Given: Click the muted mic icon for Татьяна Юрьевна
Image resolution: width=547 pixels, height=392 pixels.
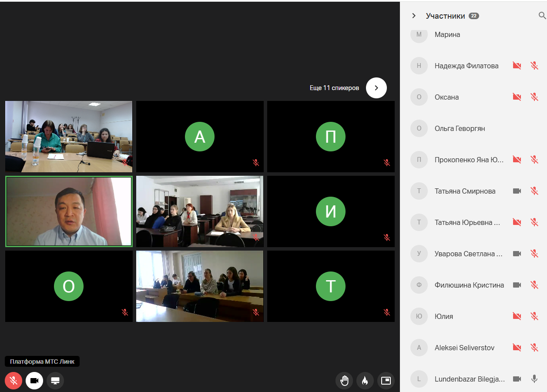Looking at the screenshot, I should [x=534, y=222].
